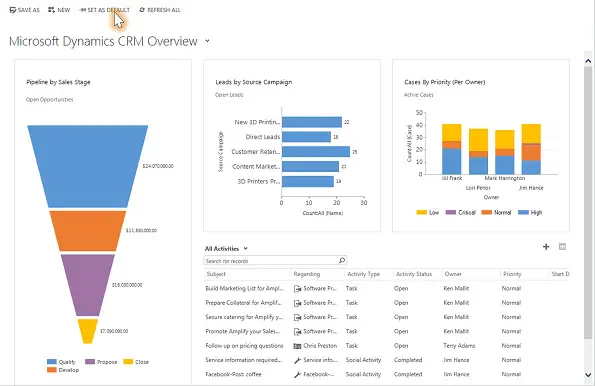This screenshot has width=595, height=386.
Task: Add new activity with plus icon
Action: pyautogui.click(x=546, y=247)
